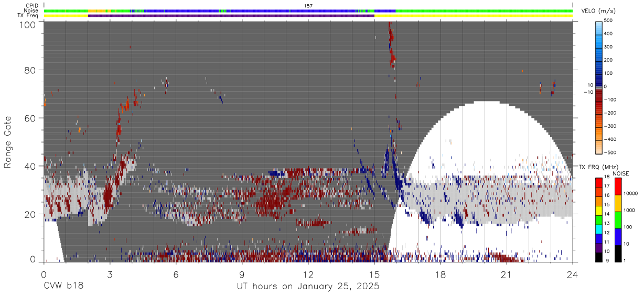Click the NOISE legend title
The height and width of the screenshot is (297, 644).
[621, 173]
